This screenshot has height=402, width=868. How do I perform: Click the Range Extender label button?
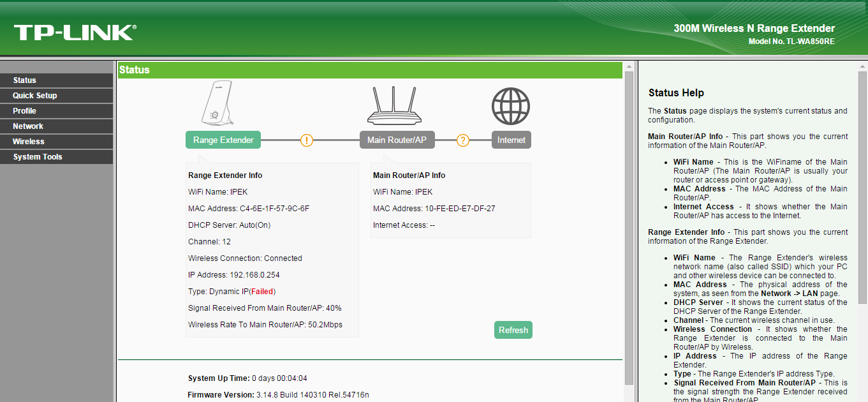(x=223, y=140)
